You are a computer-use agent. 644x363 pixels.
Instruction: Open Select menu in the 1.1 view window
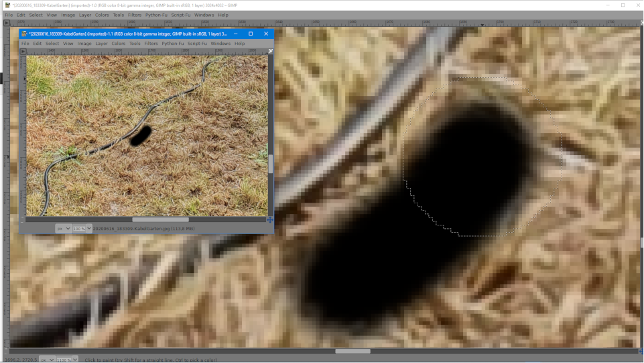(x=52, y=44)
